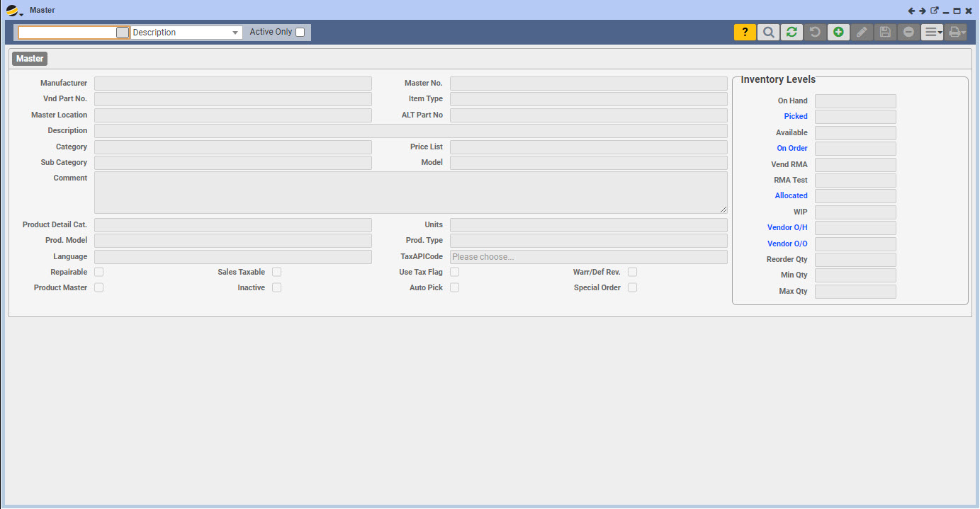Click the undo arrow icon in toolbar
980x509 pixels.
pos(815,32)
